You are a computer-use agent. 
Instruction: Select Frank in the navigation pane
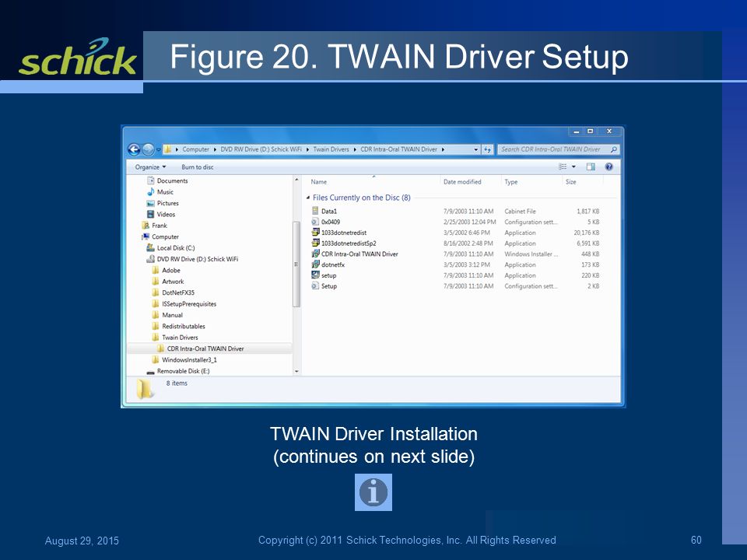point(160,226)
